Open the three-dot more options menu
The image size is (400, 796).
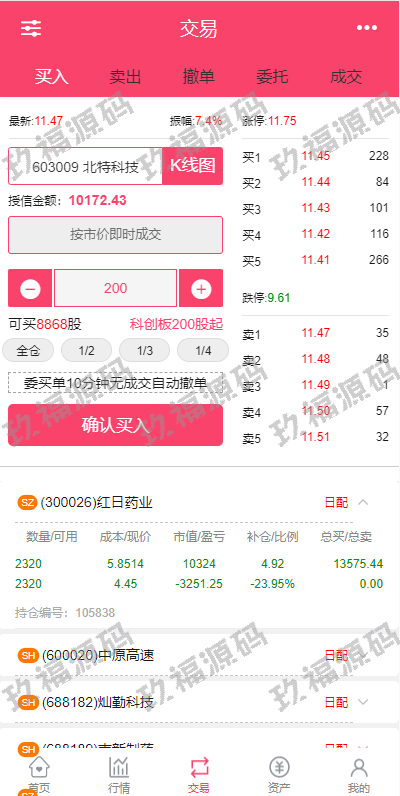(366, 28)
